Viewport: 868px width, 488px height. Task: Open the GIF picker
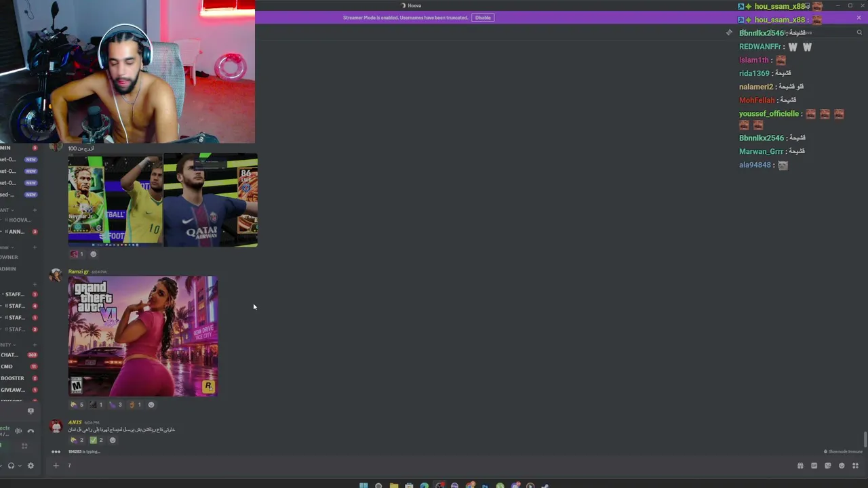point(814,466)
